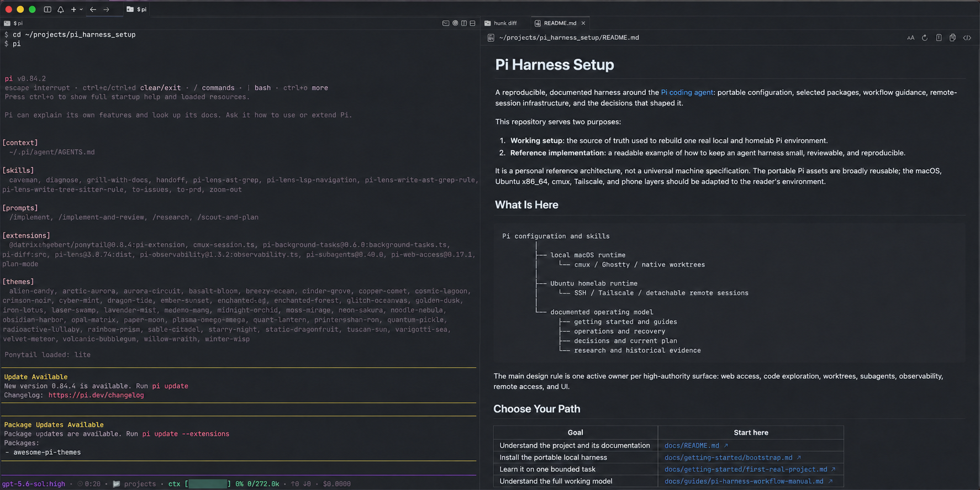
Task: Copy the document with clipboard icon
Action: [x=952, y=38]
